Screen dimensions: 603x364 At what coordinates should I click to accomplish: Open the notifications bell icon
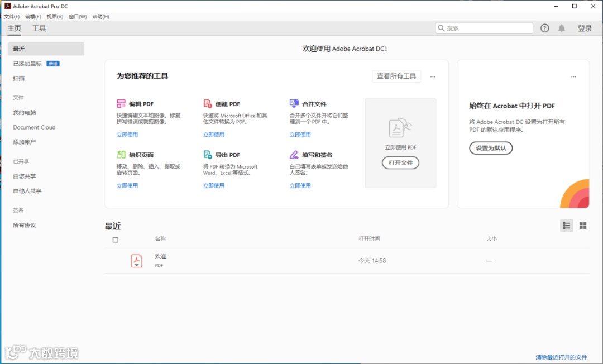562,28
